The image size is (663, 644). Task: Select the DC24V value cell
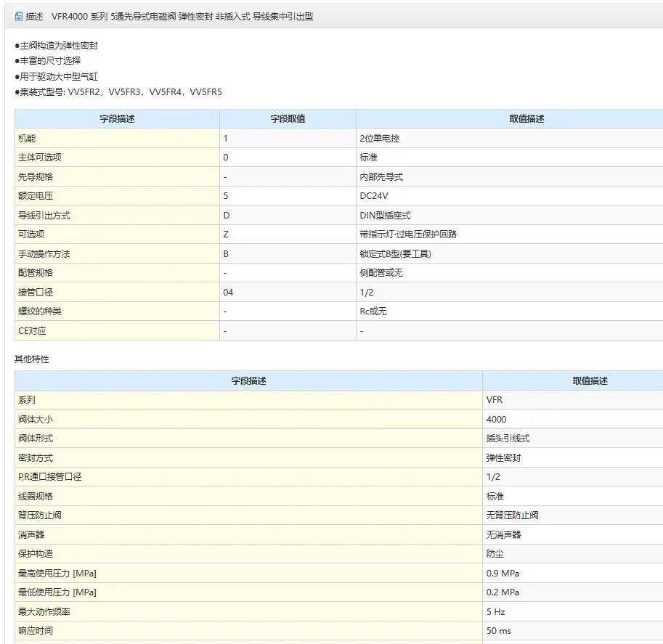point(510,196)
